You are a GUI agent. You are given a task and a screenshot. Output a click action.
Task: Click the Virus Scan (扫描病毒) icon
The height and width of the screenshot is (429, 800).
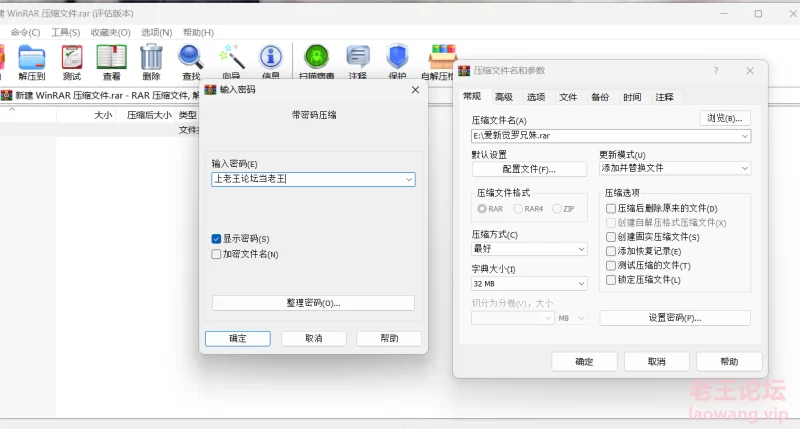(x=316, y=60)
